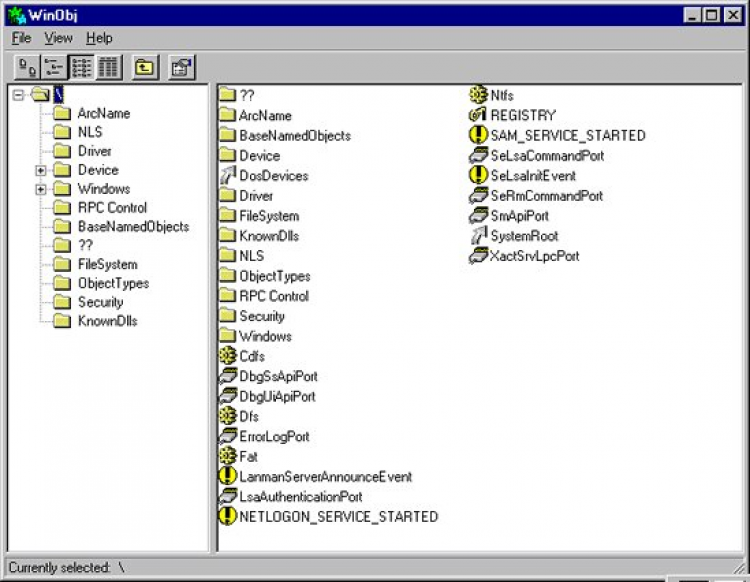Screen dimensions: 750x582
Task: Click the ?? folder icon in list pane
Action: coord(228,95)
